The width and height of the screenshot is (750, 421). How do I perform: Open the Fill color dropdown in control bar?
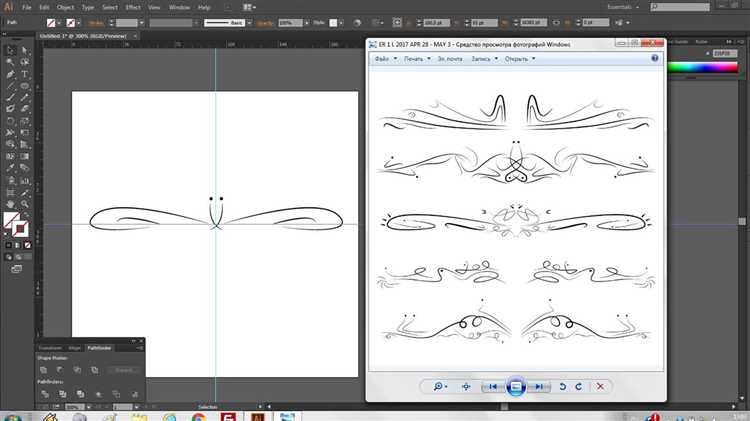59,22
